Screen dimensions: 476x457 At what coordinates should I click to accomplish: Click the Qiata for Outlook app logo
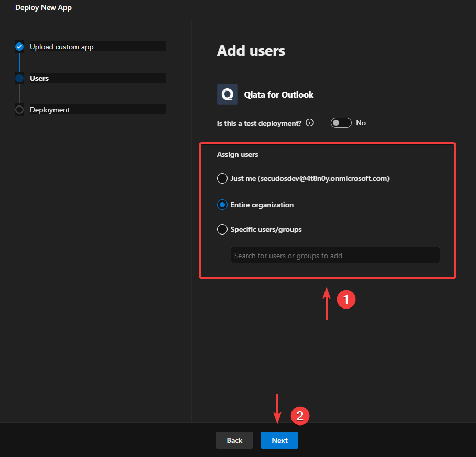click(227, 94)
